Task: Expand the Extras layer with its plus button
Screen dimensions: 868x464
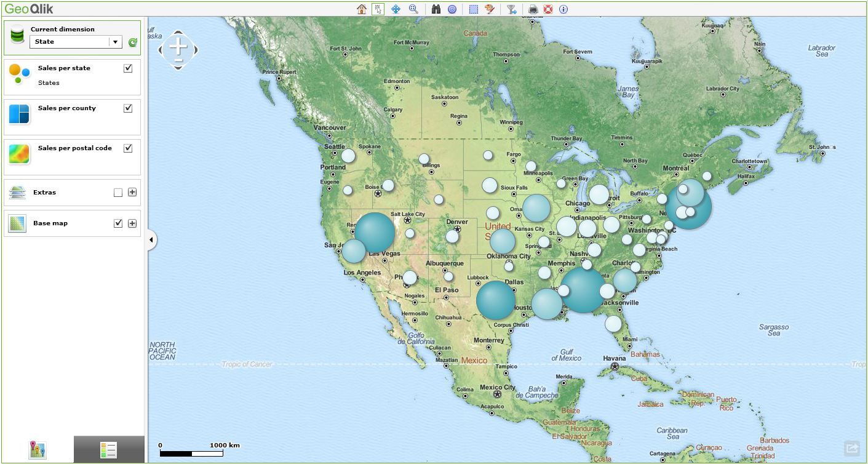Action: [x=132, y=192]
